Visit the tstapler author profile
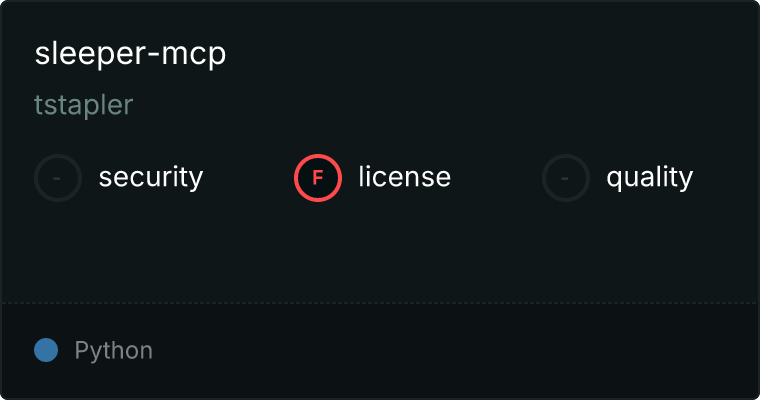 pyautogui.click(x=83, y=105)
